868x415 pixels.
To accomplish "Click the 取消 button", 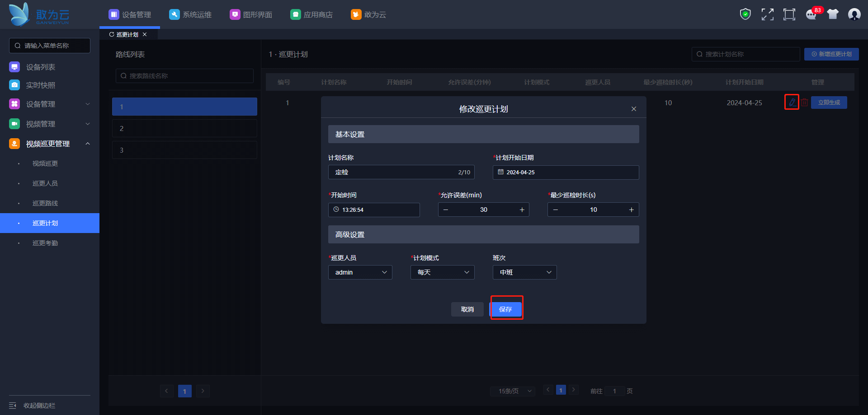I will click(467, 309).
